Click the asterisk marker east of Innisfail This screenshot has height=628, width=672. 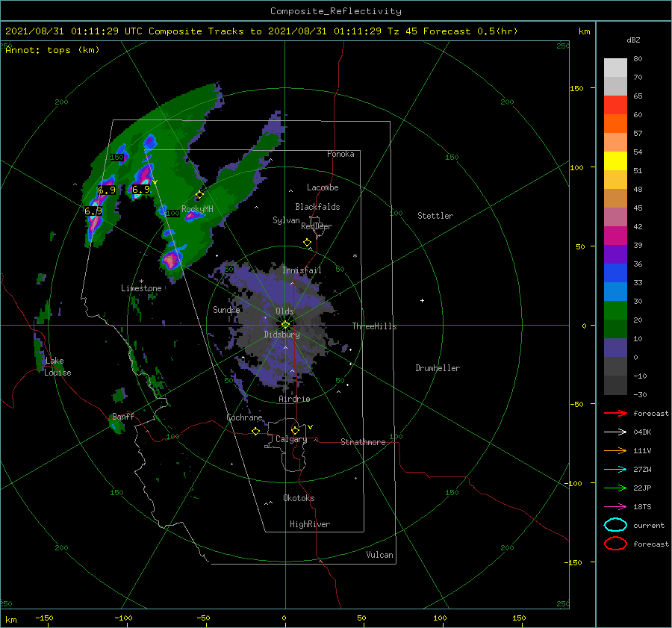tap(355, 256)
